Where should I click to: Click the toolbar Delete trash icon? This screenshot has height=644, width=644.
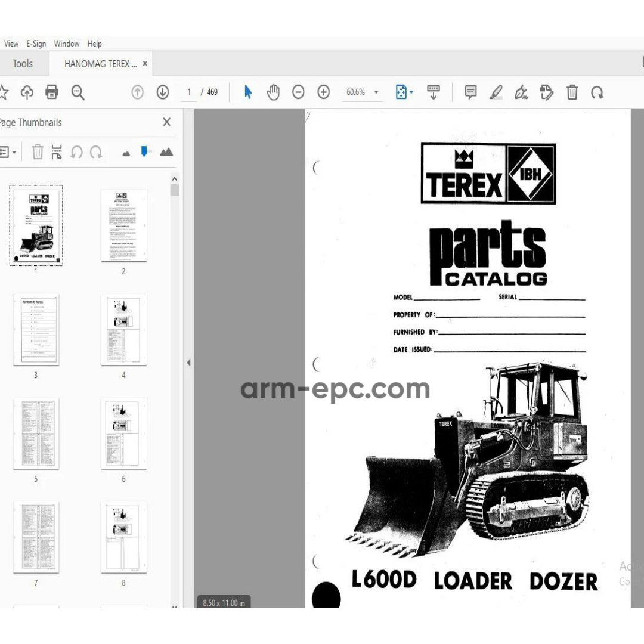tap(572, 92)
